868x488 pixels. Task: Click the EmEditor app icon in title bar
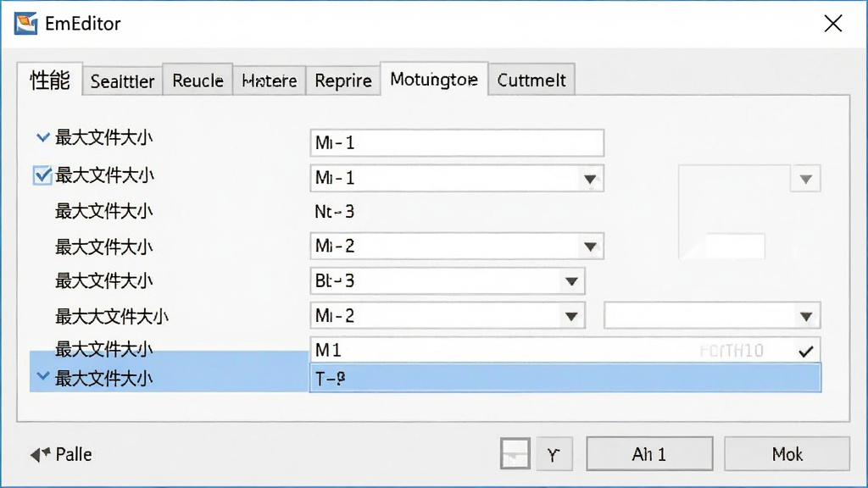point(25,24)
